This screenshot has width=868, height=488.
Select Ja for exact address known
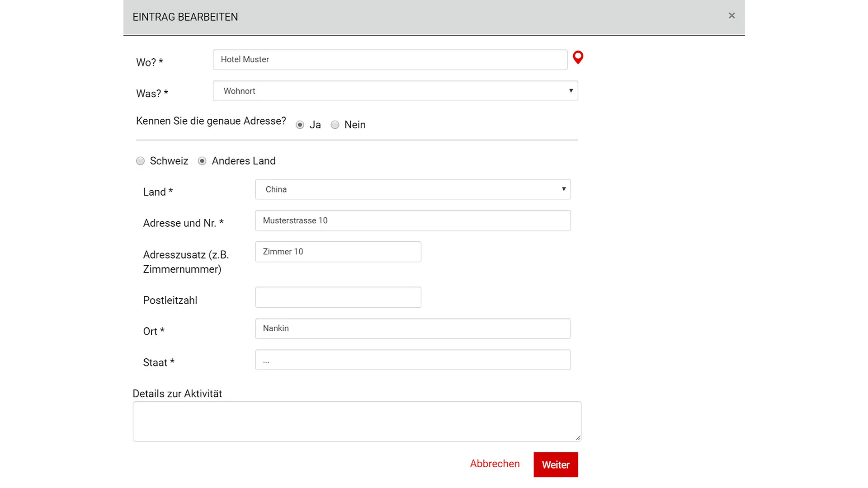tap(300, 125)
